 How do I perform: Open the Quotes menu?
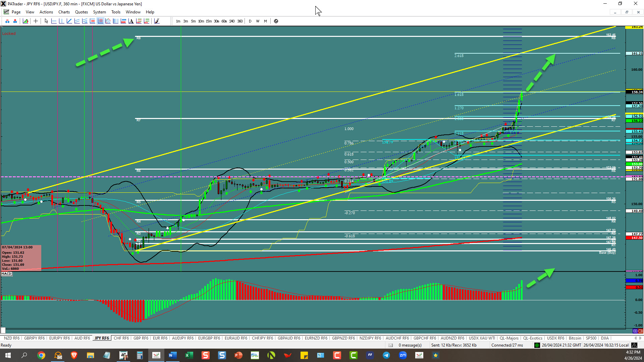[x=82, y=12]
